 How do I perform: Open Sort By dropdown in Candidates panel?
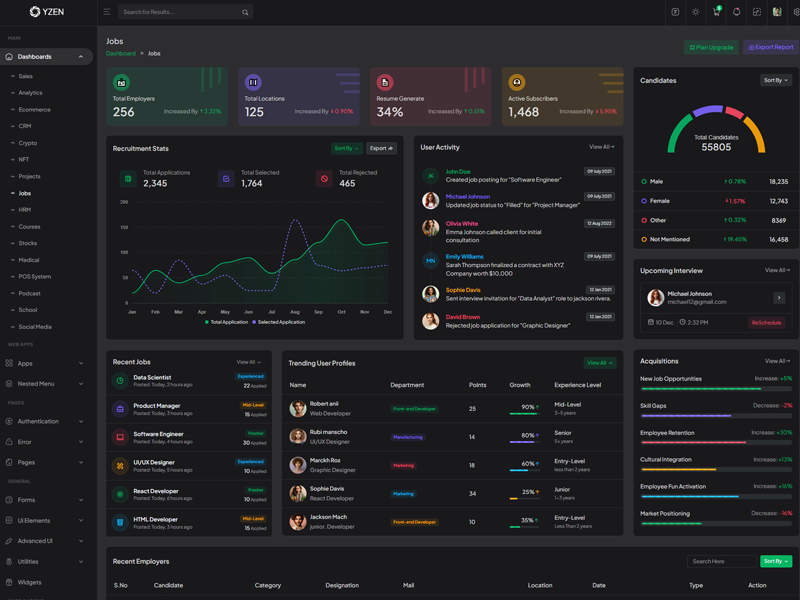[776, 80]
